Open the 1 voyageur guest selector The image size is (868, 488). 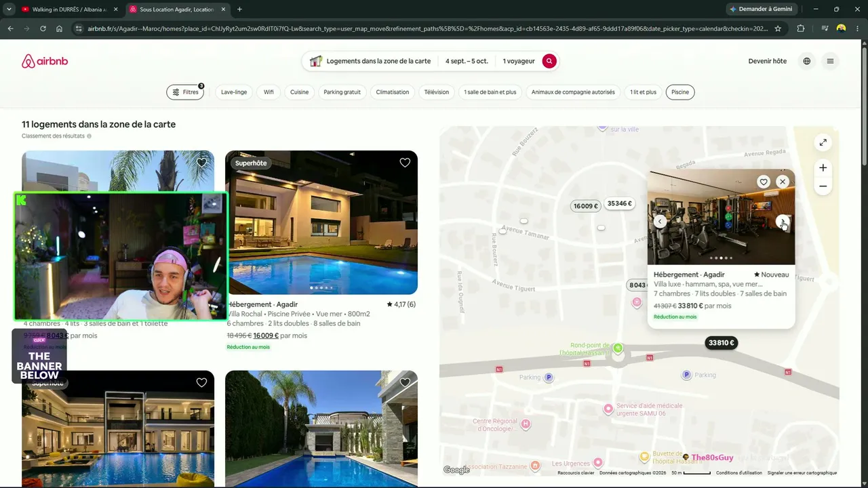[x=519, y=61]
